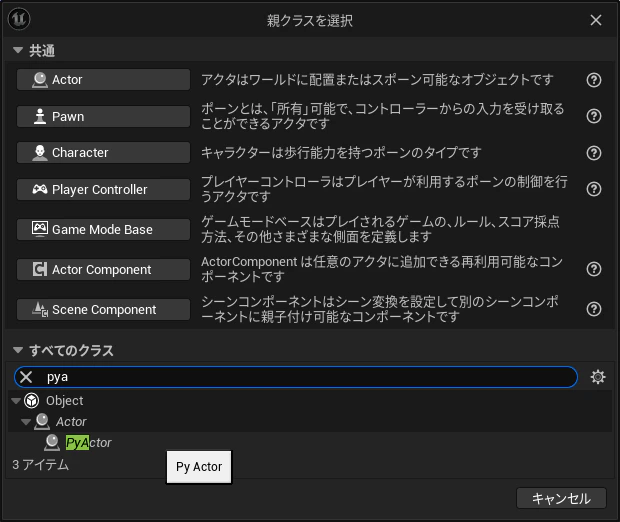Open help for Actor Component class
620x522 pixels.
pyautogui.click(x=594, y=269)
